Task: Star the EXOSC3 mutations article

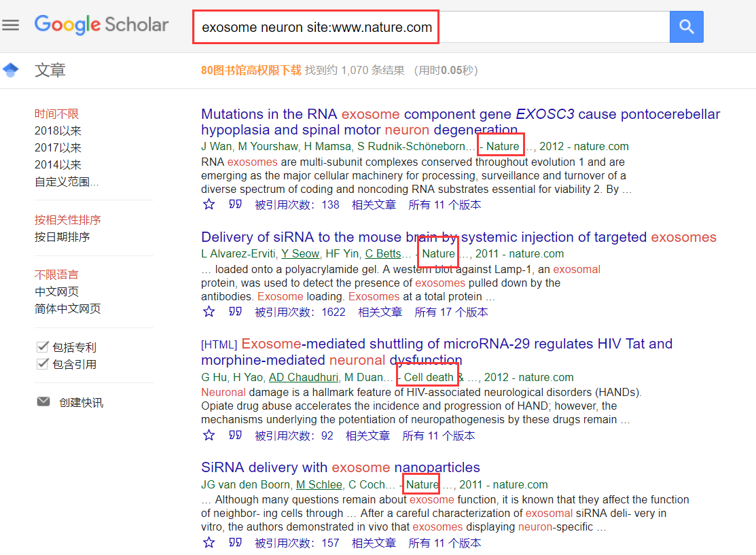Action: pos(209,204)
